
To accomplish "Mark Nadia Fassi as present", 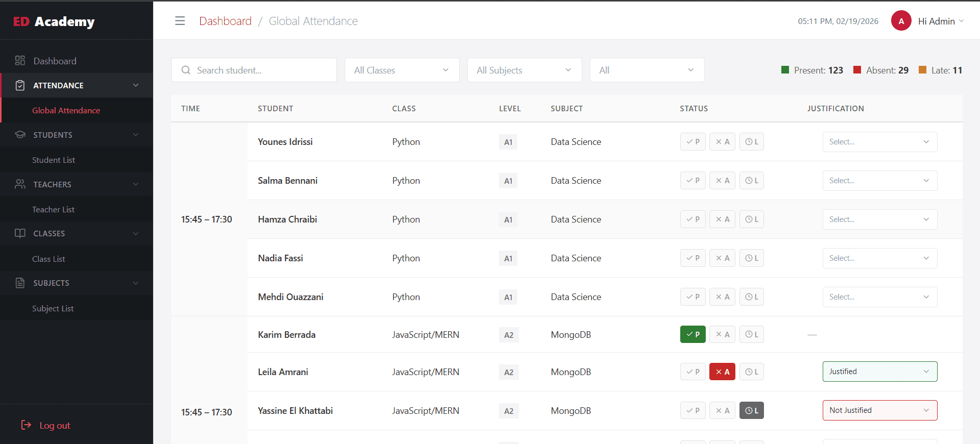I will tap(693, 258).
